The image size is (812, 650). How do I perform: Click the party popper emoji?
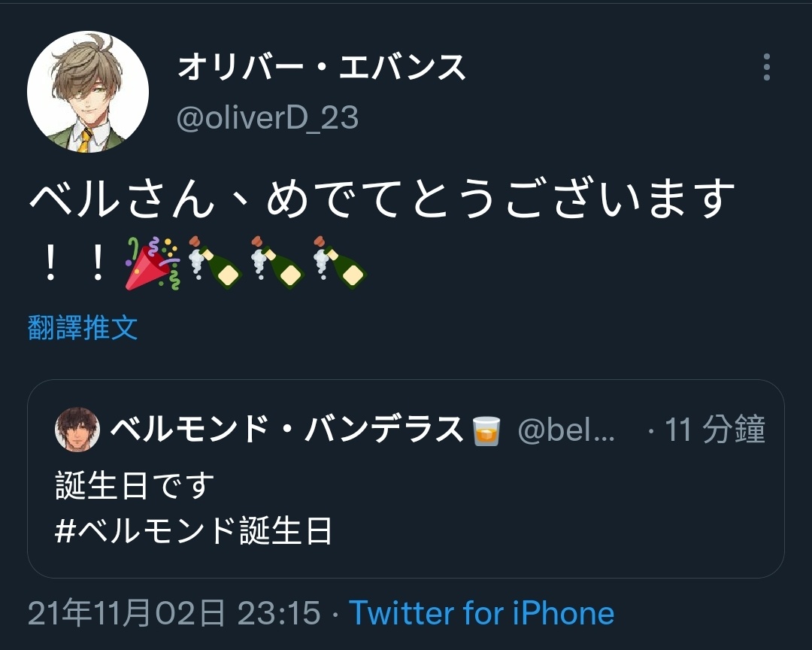tap(152, 263)
